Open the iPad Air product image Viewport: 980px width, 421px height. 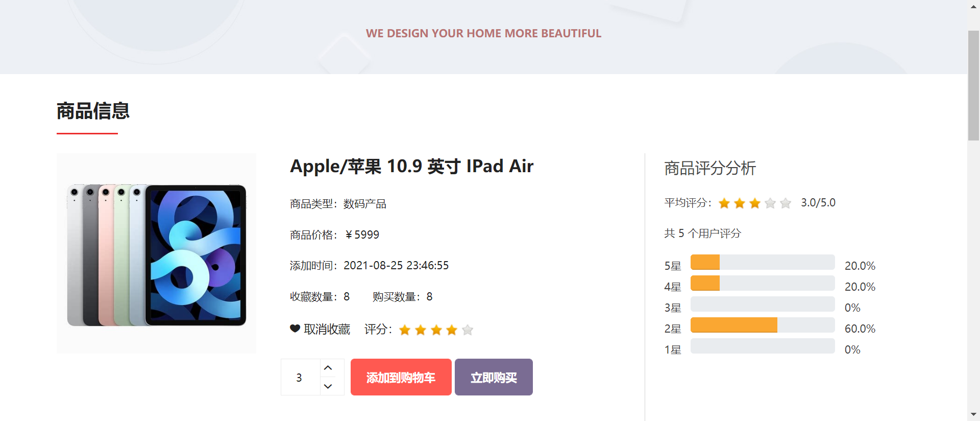(156, 253)
